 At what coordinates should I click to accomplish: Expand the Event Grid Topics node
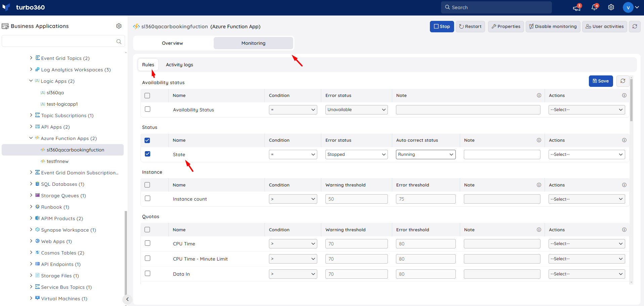point(31,58)
